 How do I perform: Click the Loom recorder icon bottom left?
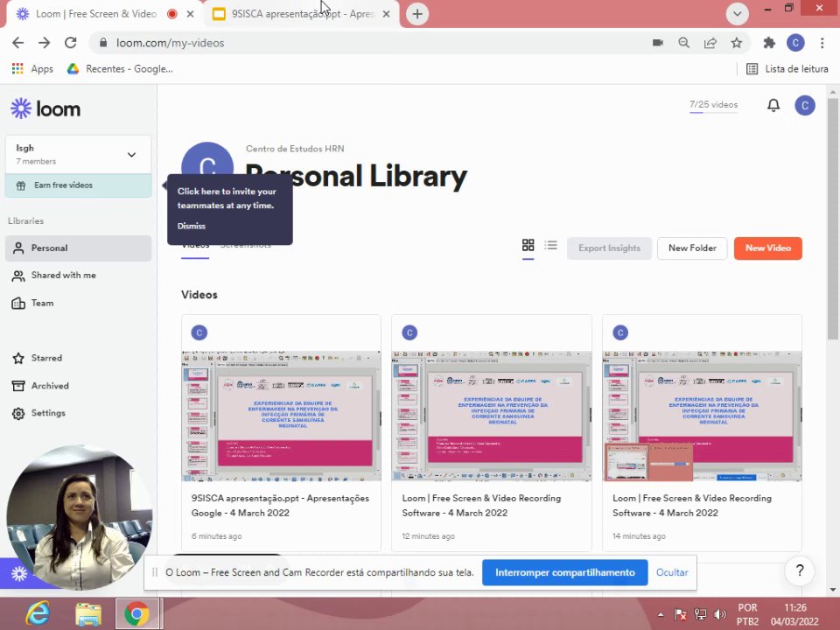tap(19, 574)
